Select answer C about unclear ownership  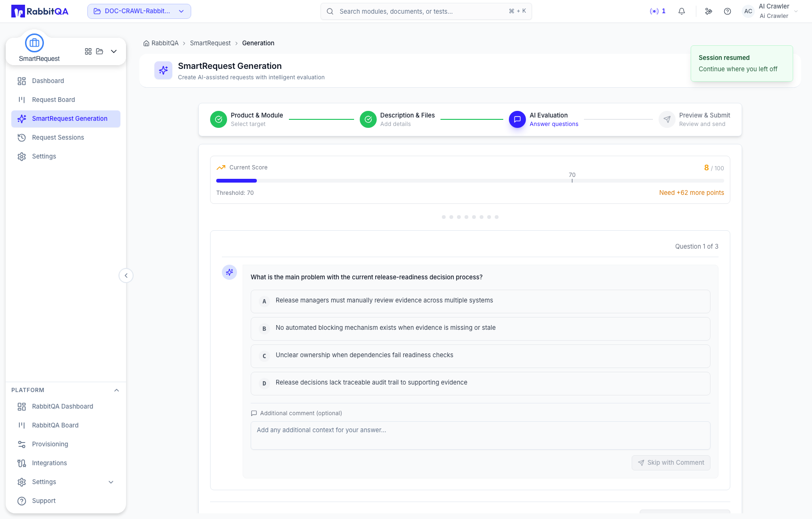(481, 356)
